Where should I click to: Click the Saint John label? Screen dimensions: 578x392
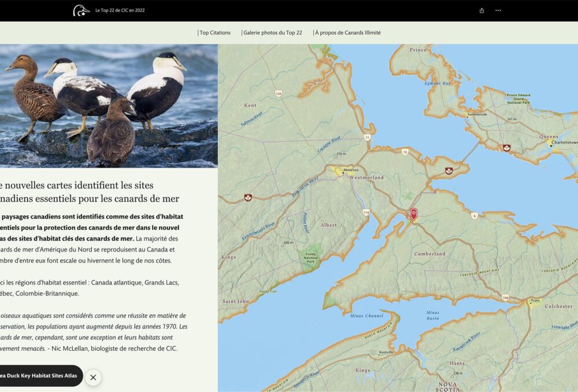236,301
